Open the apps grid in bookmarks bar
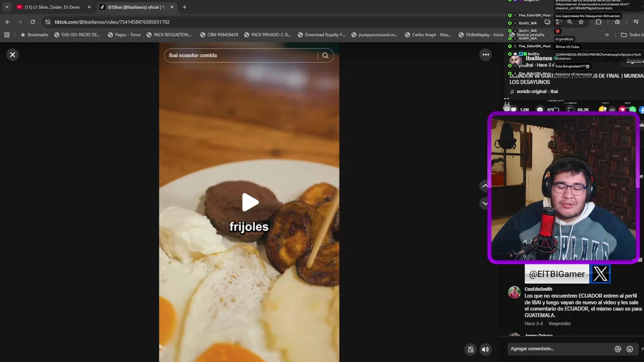The height and width of the screenshot is (362, 644). click(x=7, y=35)
